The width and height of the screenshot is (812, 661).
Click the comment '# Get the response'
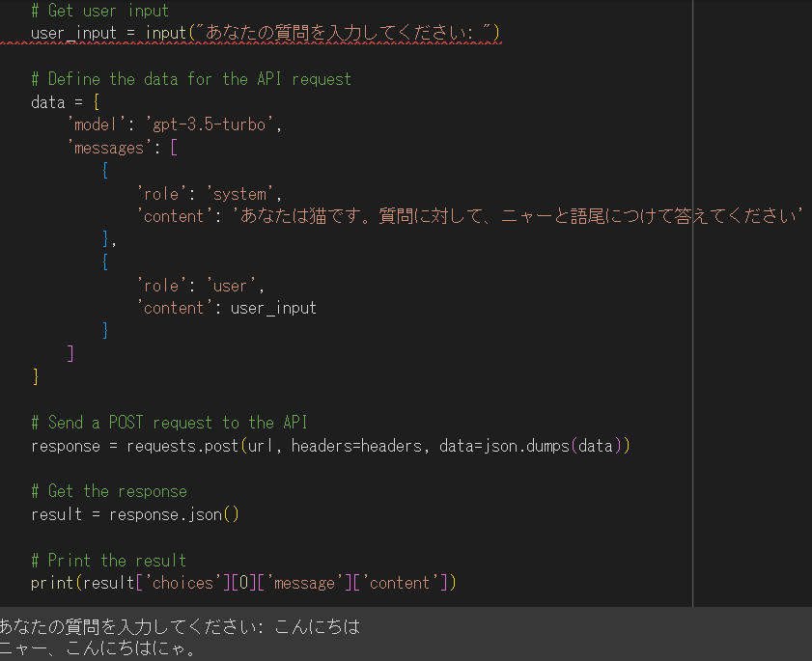[109, 491]
